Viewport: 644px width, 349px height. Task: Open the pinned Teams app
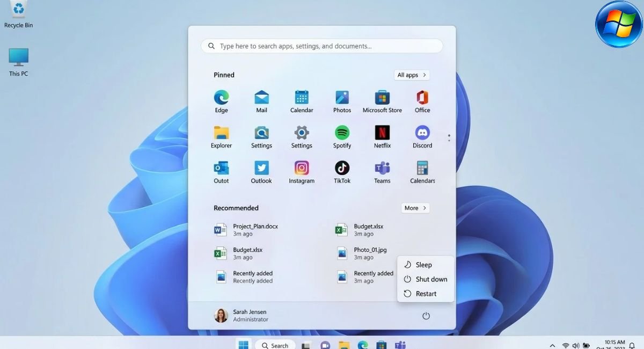[x=382, y=172]
